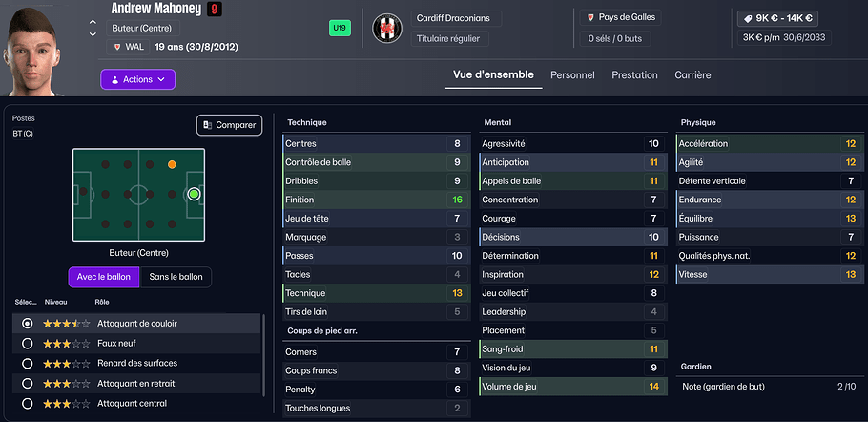Click the Wales flag beside Pays de Galles

592,17
